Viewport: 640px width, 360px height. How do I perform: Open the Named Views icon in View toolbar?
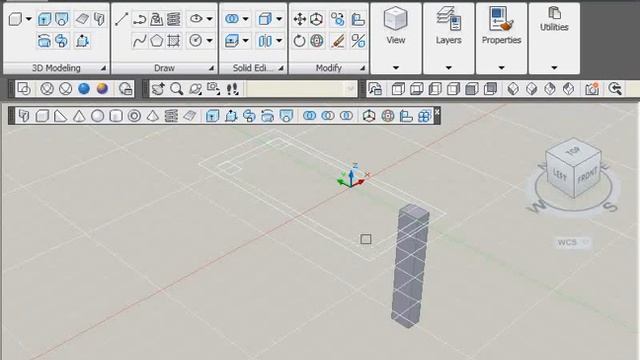pos(375,89)
